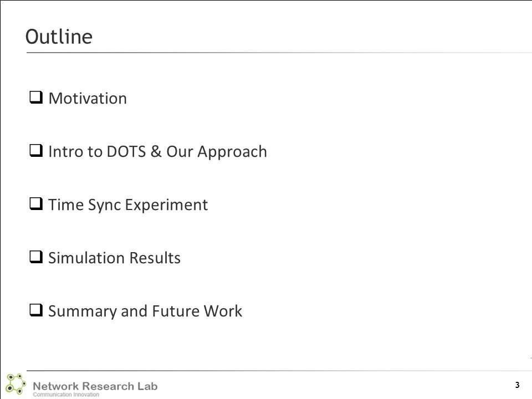Click the Outline slide title
The height and width of the screenshot is (399, 532).
59,37
